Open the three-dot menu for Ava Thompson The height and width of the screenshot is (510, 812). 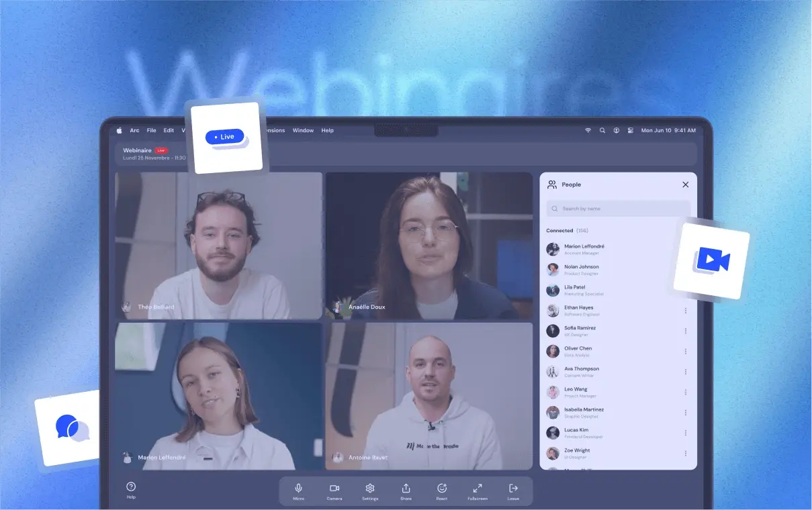tap(685, 372)
